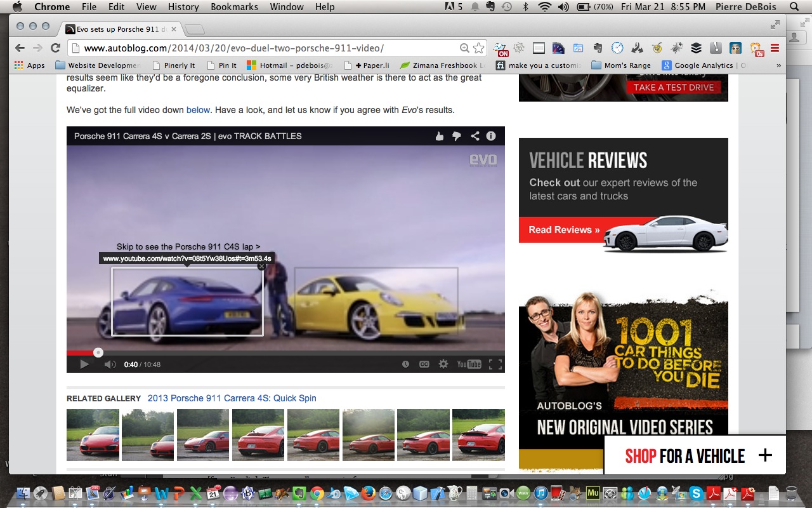Click the blue Porsche annotation box

187,302
